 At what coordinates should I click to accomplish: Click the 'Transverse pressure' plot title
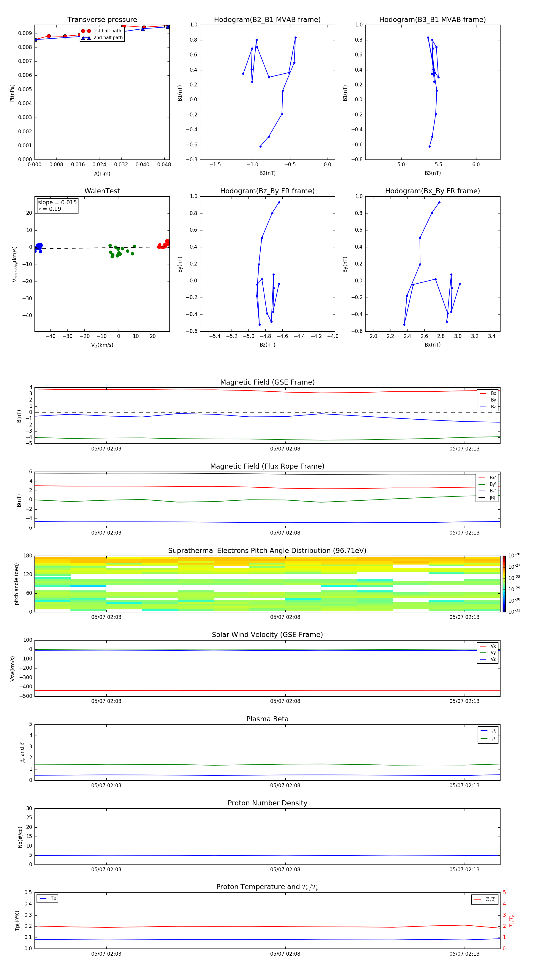tap(102, 20)
